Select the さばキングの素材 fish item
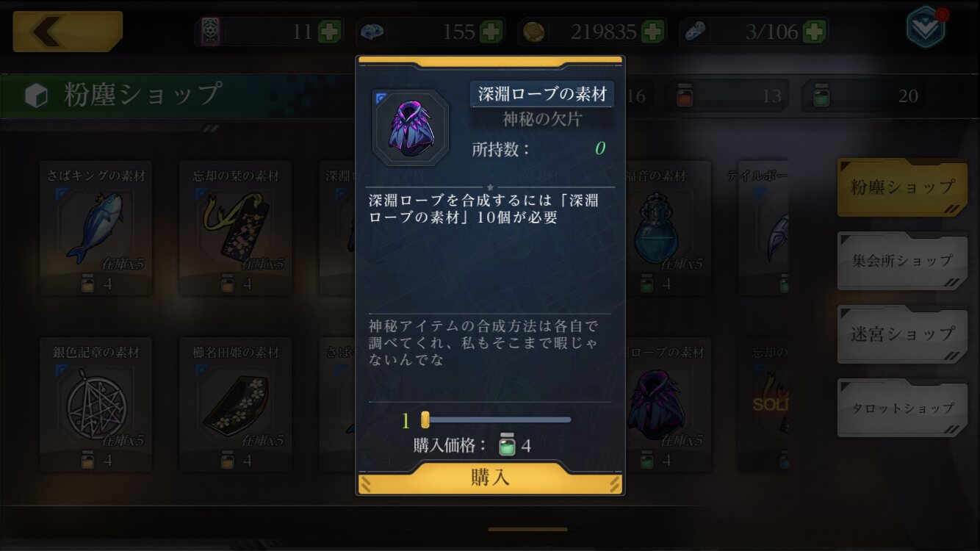The height and width of the screenshot is (551, 980). point(96,228)
